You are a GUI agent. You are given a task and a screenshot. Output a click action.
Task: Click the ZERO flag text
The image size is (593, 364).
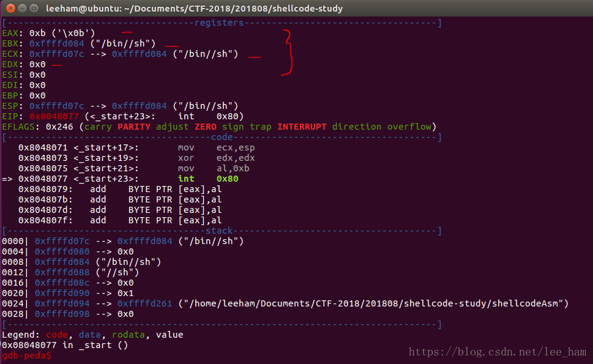(x=206, y=127)
